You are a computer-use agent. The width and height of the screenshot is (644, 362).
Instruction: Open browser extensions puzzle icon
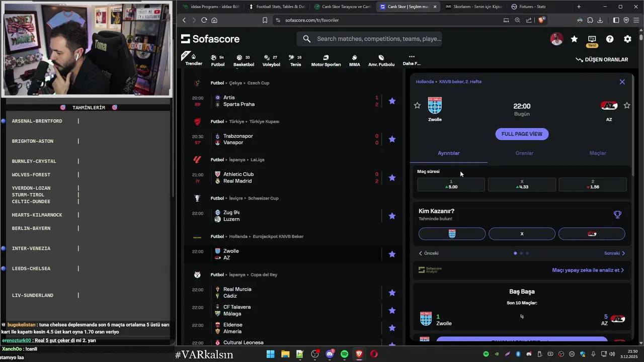click(590, 20)
